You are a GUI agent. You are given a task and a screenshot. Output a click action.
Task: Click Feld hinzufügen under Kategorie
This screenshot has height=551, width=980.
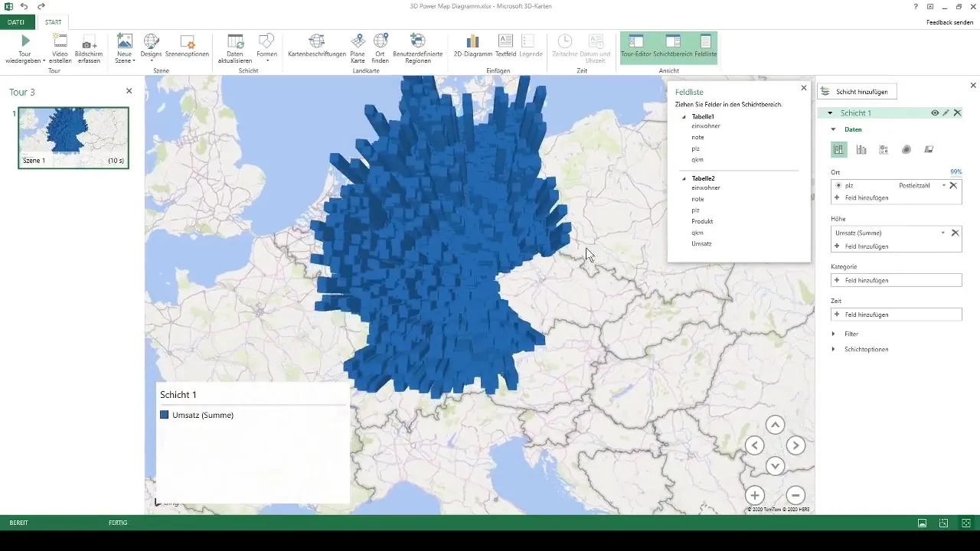(x=897, y=281)
